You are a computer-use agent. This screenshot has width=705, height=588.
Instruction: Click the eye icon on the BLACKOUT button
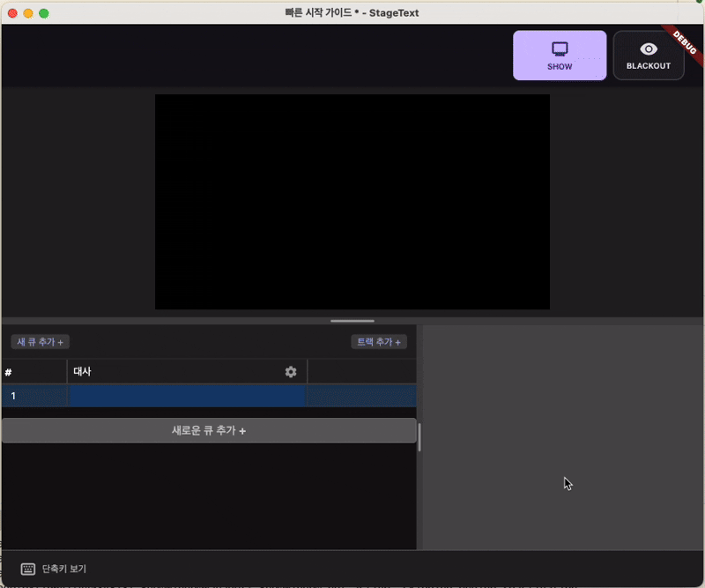(x=649, y=49)
